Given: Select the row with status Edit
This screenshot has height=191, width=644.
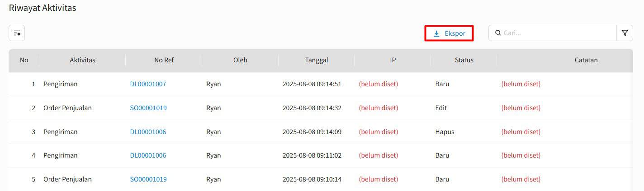Looking at the screenshot, I should pyautogui.click(x=321, y=108).
